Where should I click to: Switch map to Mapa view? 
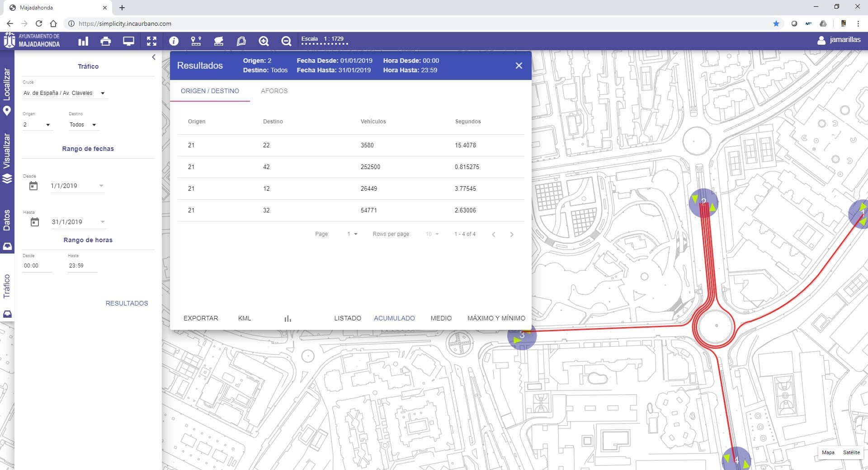(828, 452)
